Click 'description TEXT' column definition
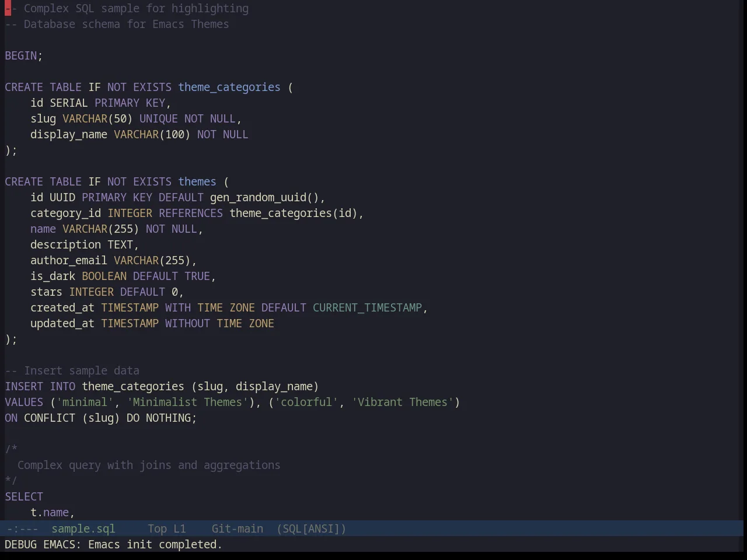Screen dimensions: 747x560 [x=85, y=244]
